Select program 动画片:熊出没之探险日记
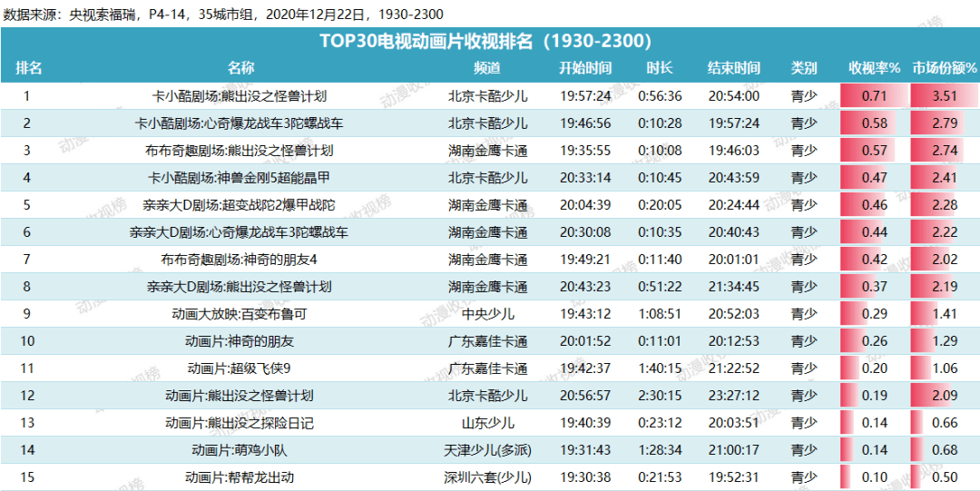980x491 pixels. point(240,424)
